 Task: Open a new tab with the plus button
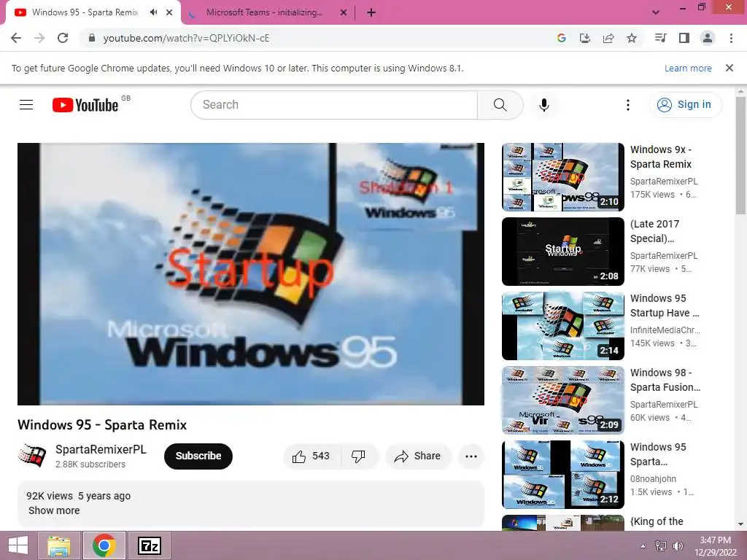tap(371, 12)
